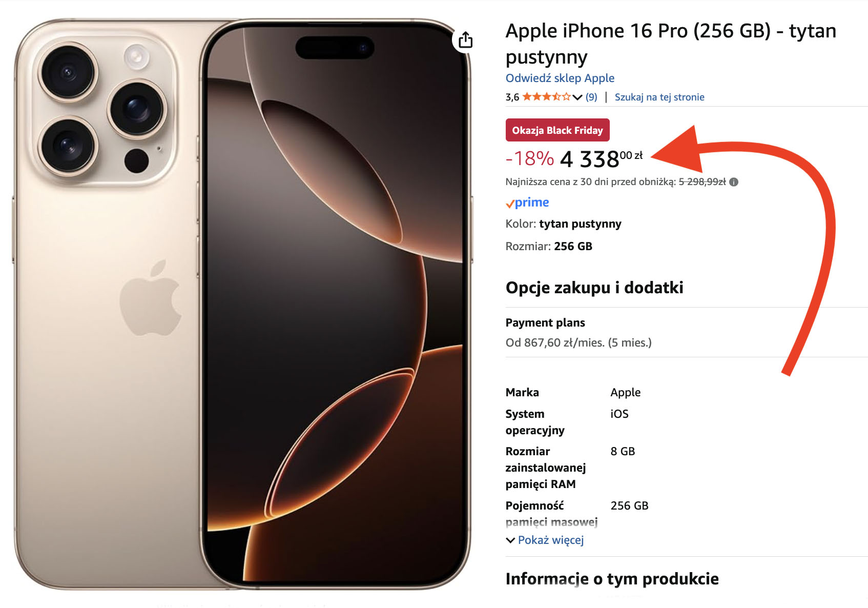Click the Prime logo badge
The width and height of the screenshot is (868, 608).
pyautogui.click(x=527, y=202)
